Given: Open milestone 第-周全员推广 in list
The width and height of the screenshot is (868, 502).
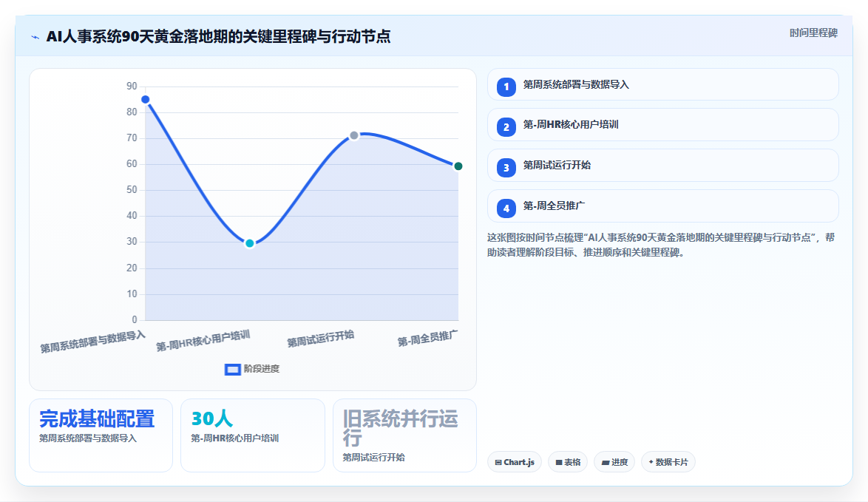Looking at the screenshot, I should 662,206.
